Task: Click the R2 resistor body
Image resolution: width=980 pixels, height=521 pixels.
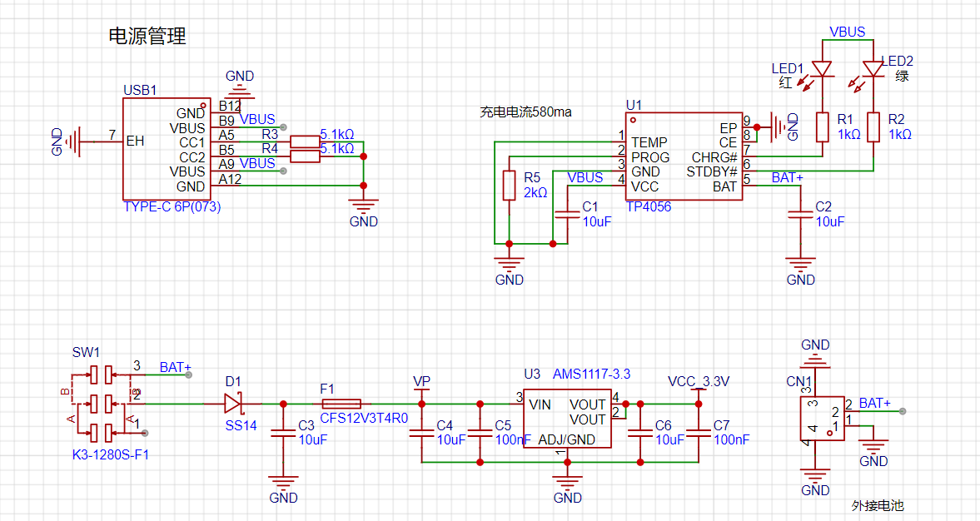Action: click(x=873, y=127)
